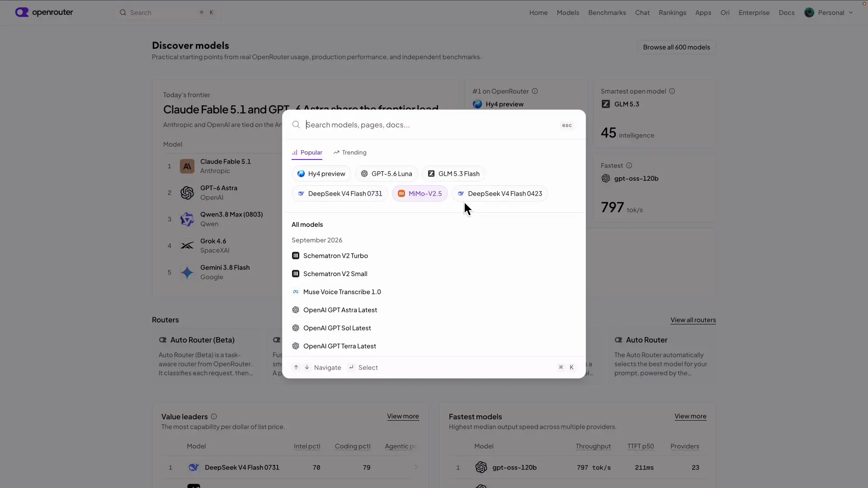Switch to the Trending tab
The height and width of the screenshot is (488, 868).
point(350,153)
